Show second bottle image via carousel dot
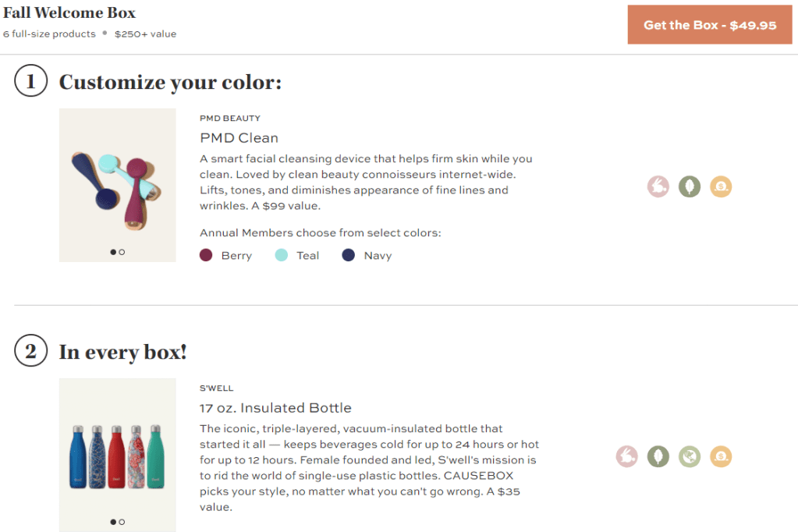 (x=122, y=522)
